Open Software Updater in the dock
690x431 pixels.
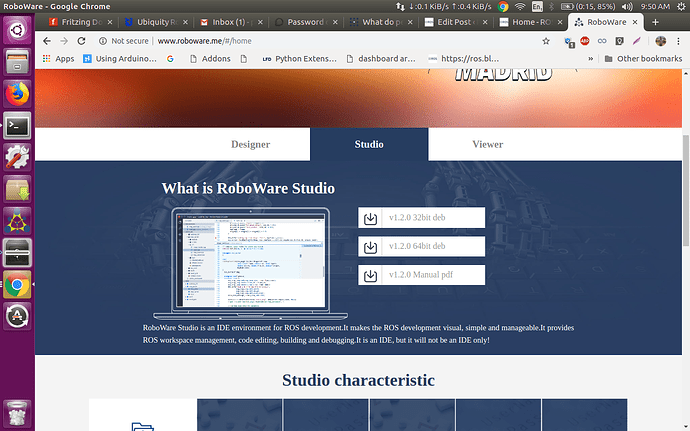click(x=17, y=316)
